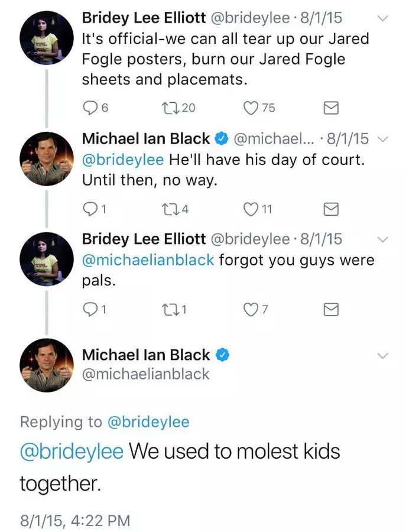406x532 pixels.
Task: Open options chevron on first Bridey tweet
Action: click(x=383, y=18)
